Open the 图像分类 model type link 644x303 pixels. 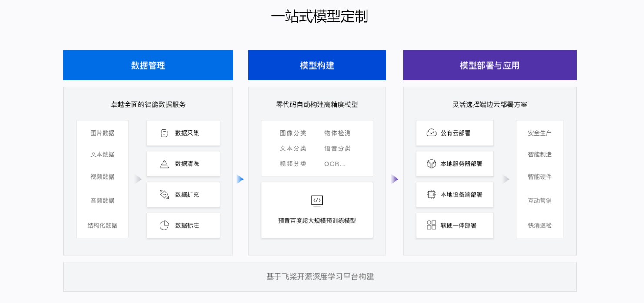pos(293,133)
